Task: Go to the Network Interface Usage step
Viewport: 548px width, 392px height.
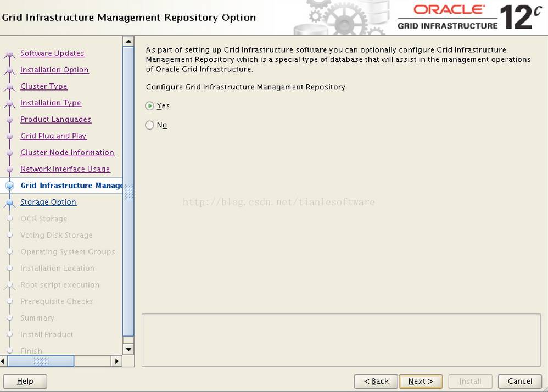Action: pos(65,169)
